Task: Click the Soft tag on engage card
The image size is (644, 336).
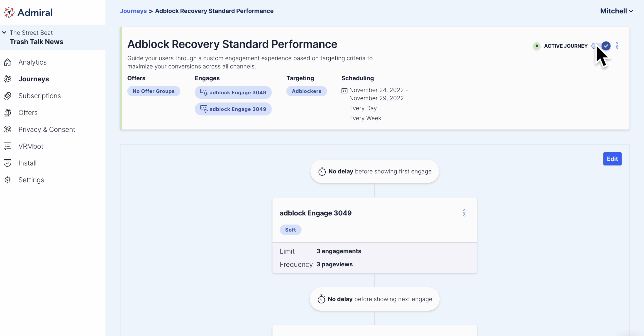Action: [290, 230]
